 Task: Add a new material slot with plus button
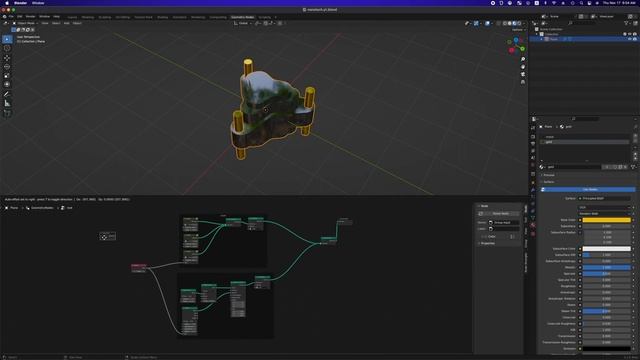636,136
